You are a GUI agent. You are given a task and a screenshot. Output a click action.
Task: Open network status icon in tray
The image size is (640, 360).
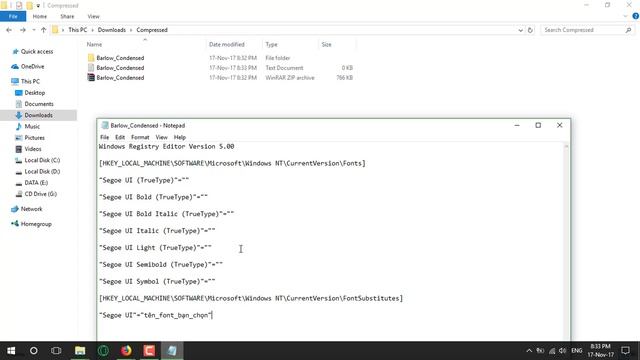pyautogui.click(x=552, y=351)
